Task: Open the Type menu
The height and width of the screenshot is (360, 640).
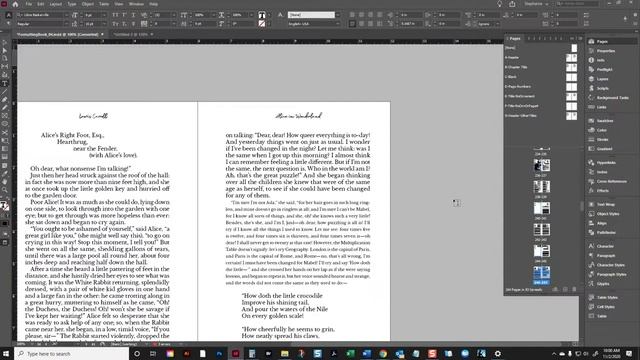Action: [x=72, y=4]
